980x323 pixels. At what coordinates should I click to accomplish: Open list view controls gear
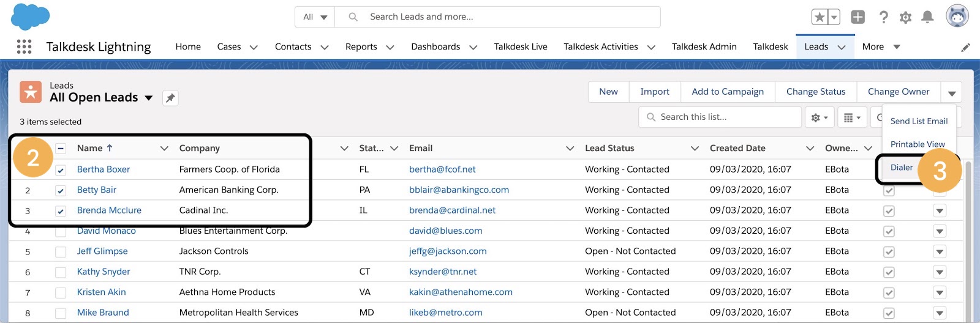point(820,117)
